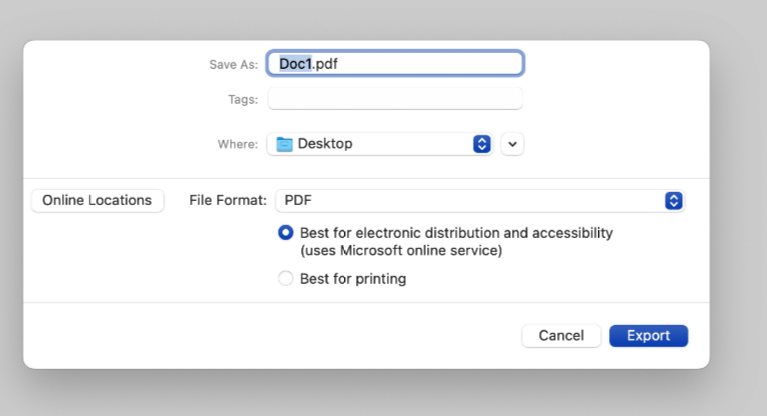This screenshot has height=416, width=767.
Task: Click the Save As filename field
Action: 395,64
